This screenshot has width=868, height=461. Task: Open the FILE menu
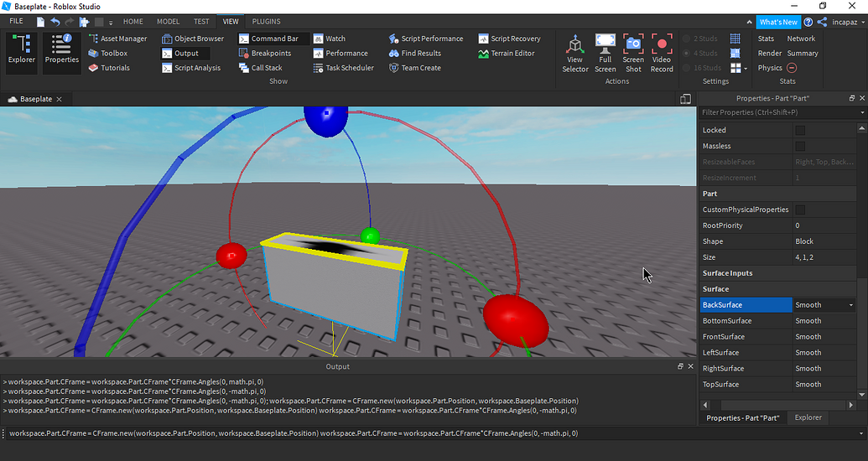[17, 21]
